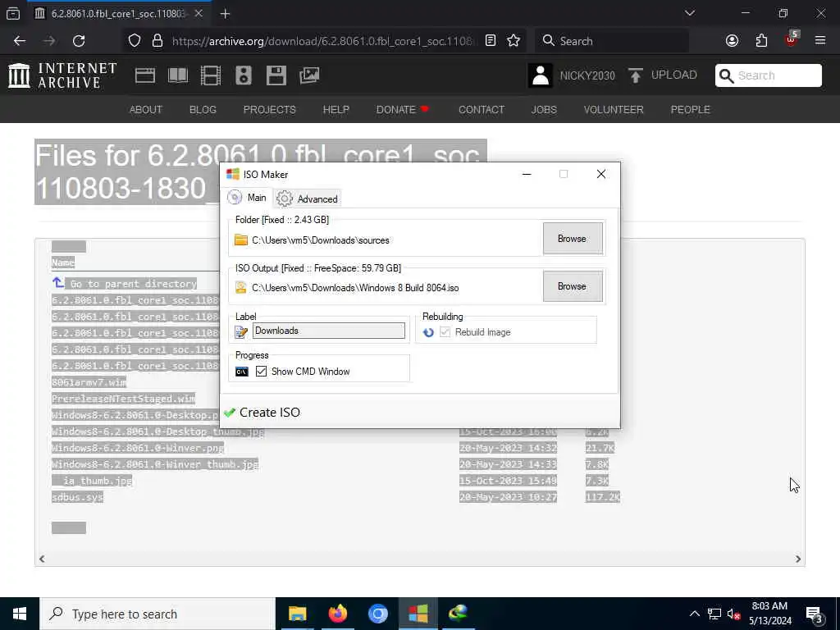840x630 pixels.
Task: Click the label pencil icon
Action: pos(241,332)
